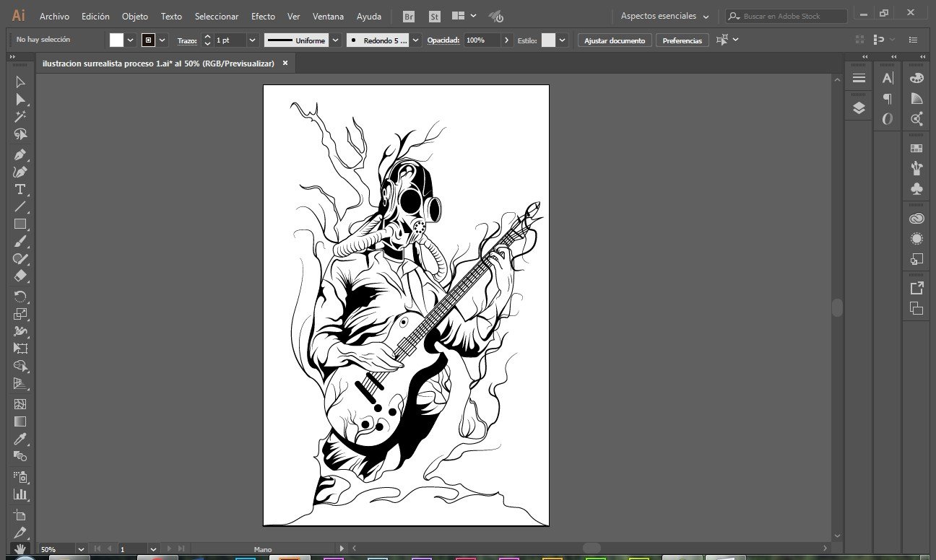Click the Preferencias button
This screenshot has width=936, height=560.
[682, 40]
